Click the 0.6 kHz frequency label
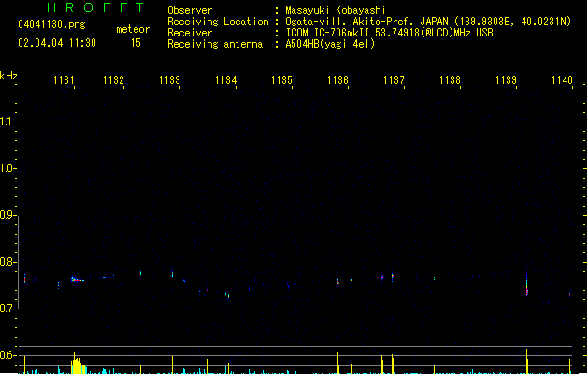 pos(7,355)
